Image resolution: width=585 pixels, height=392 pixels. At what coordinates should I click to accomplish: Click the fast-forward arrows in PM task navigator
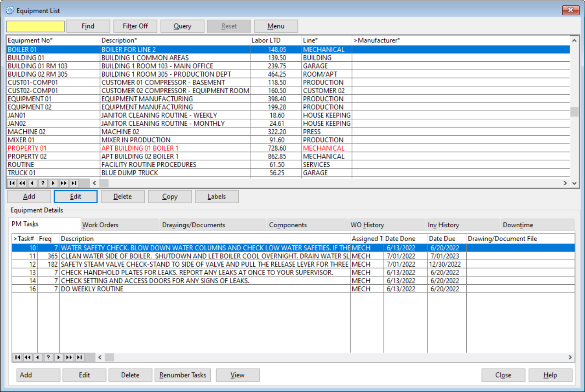tap(70, 357)
